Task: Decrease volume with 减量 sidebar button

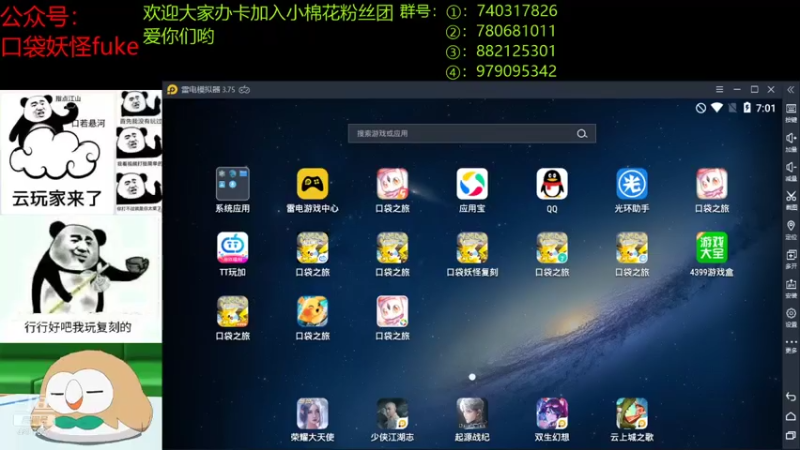Action: 791,171
